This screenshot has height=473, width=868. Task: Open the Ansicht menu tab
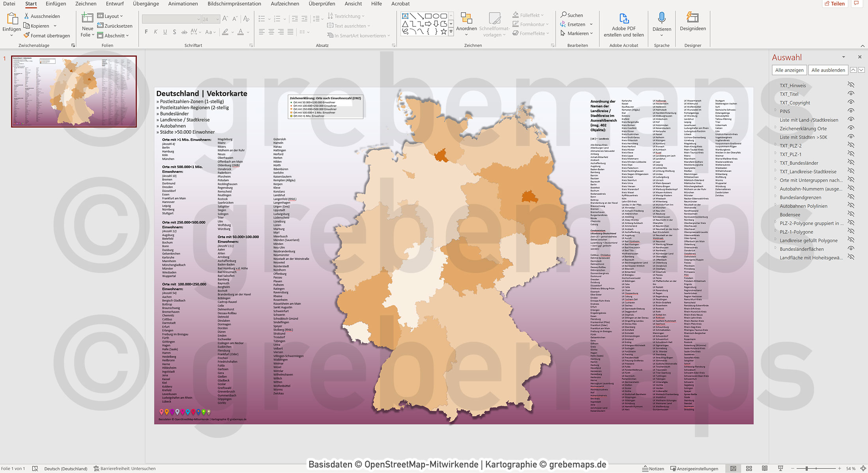pyautogui.click(x=353, y=4)
